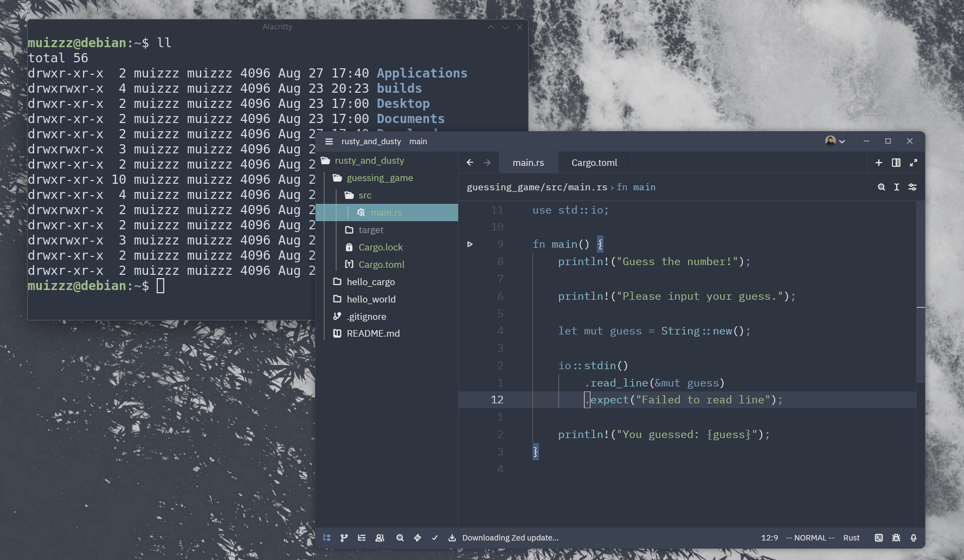Click the project search magnifier in status bar

(x=400, y=538)
